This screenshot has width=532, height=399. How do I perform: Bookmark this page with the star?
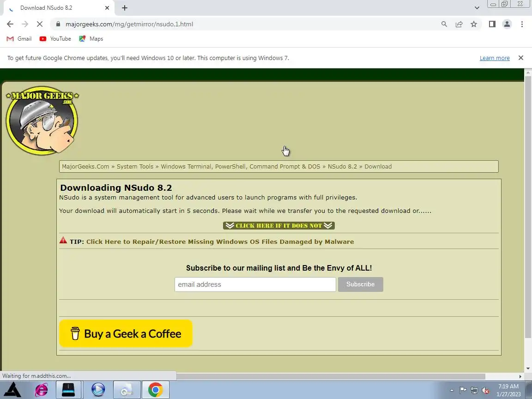474,24
